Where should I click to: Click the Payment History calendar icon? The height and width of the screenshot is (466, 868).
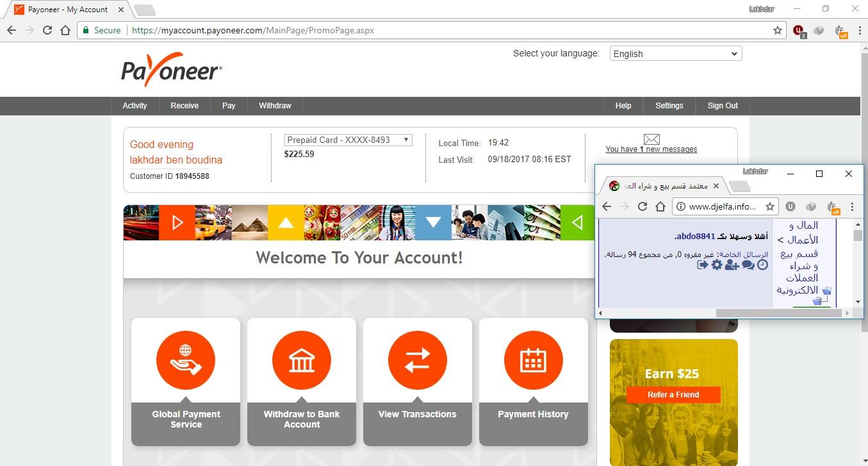[534, 360]
